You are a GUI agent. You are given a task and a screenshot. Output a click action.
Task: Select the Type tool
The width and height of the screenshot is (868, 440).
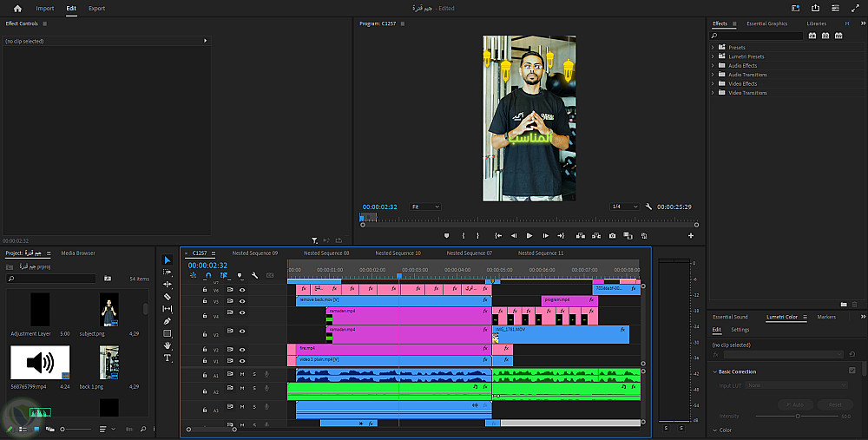tap(168, 358)
